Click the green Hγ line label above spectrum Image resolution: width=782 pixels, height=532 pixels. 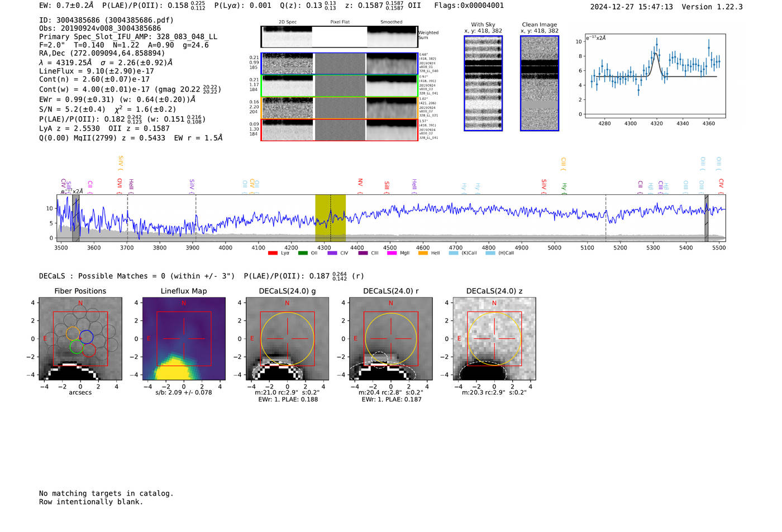point(564,187)
